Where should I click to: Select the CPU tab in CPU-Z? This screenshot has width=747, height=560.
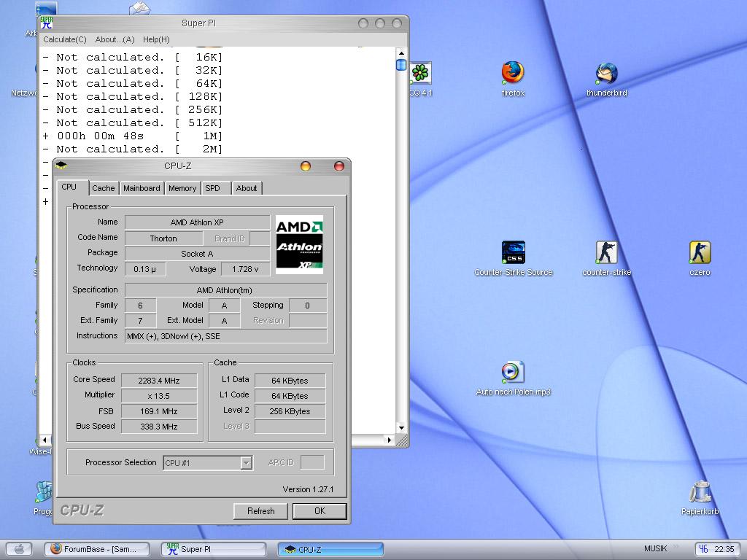[71, 187]
